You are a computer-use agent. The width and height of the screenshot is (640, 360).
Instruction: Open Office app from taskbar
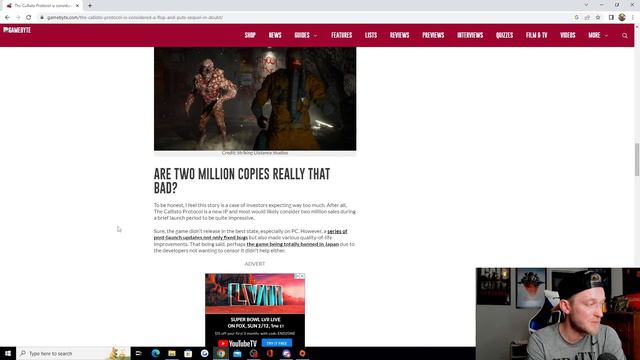[x=270, y=353]
